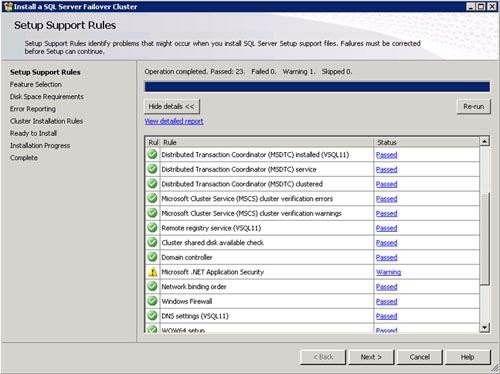Click the rules list vertical scrollbar thumb
Screen dimensions: 500x374
click(484, 238)
